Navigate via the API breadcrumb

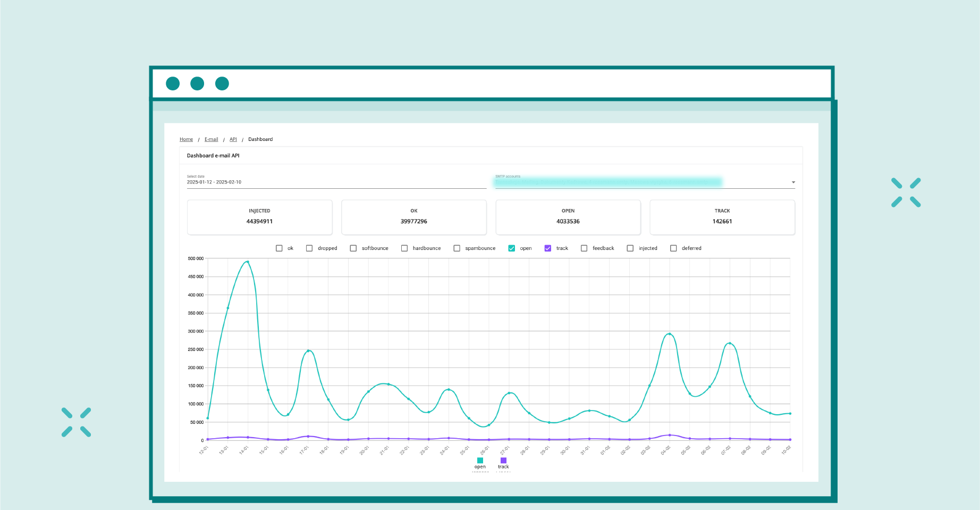[233, 139]
